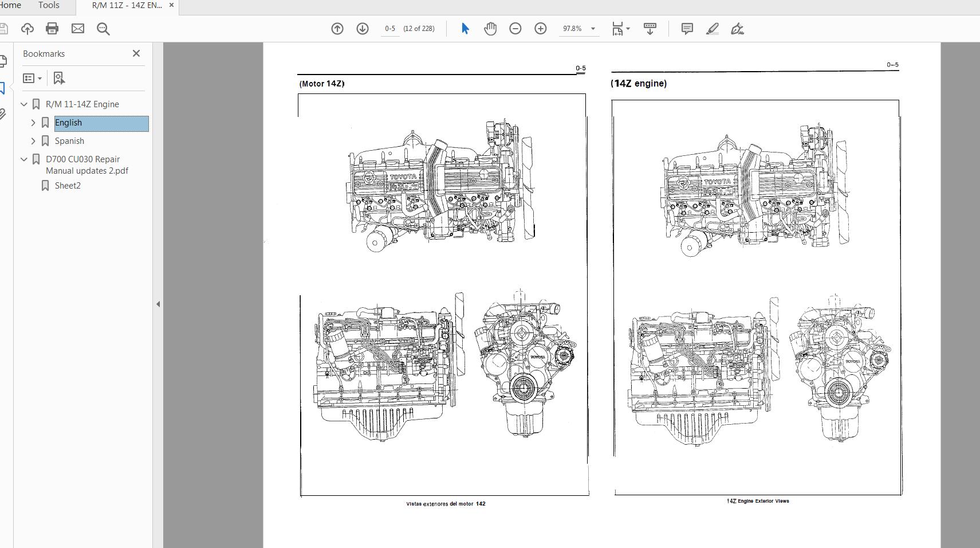Open the find text search tool

tap(103, 29)
